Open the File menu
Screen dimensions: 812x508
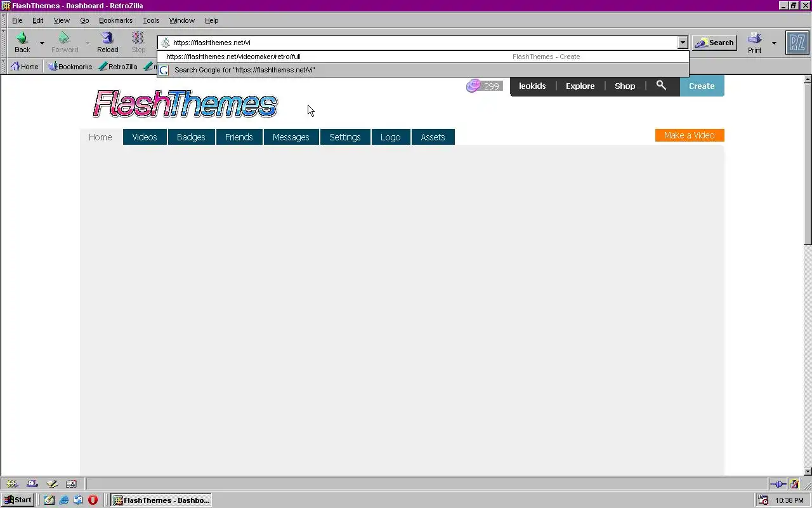tap(17, 20)
